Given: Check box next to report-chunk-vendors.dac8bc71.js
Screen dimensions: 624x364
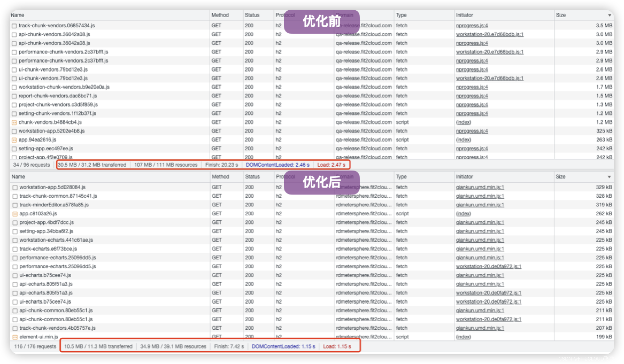Looking at the screenshot, I should 14,96.
